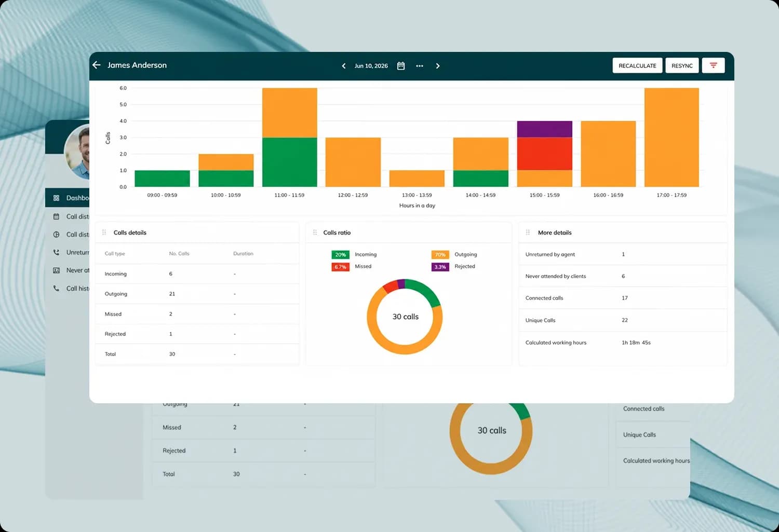The image size is (779, 532).
Task: Click the back arrow beside James Anderson
Action: tap(97, 65)
